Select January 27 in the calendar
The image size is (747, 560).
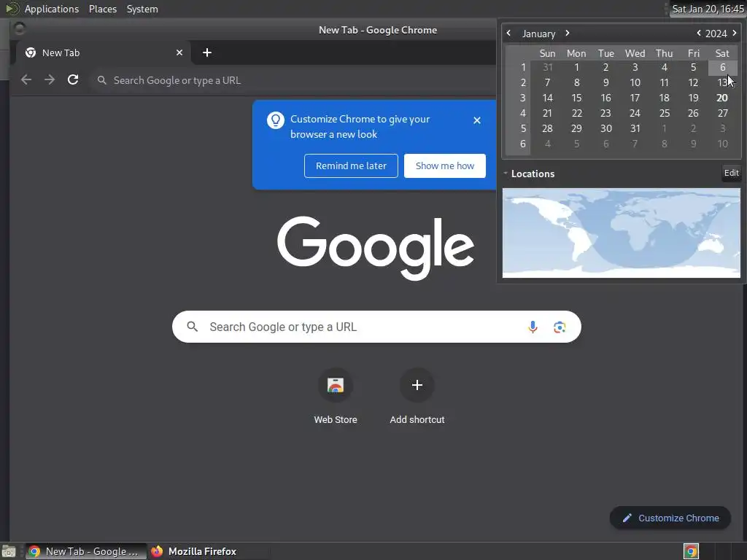(x=723, y=113)
